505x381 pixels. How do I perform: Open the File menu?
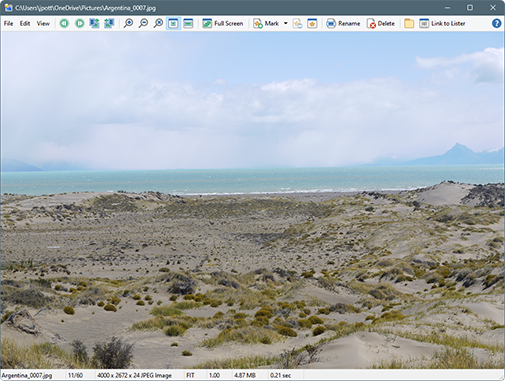tap(8, 23)
